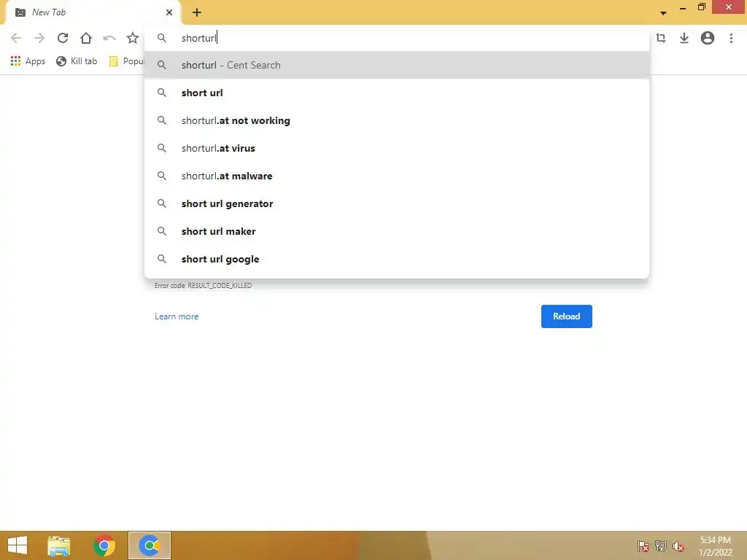Click the network status tray icon
Screen dimensions: 747x560
(661, 546)
